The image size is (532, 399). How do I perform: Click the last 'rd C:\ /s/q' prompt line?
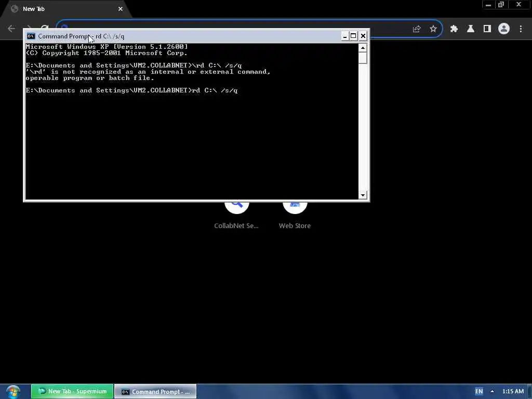[x=131, y=90]
